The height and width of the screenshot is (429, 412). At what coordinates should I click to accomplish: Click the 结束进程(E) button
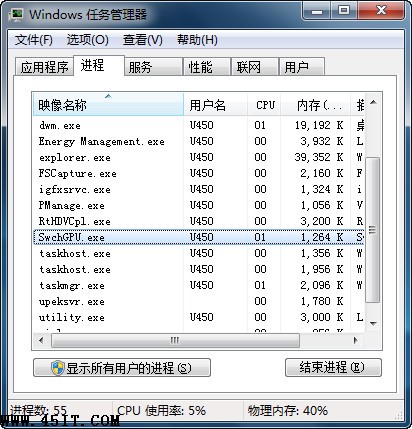(x=333, y=368)
